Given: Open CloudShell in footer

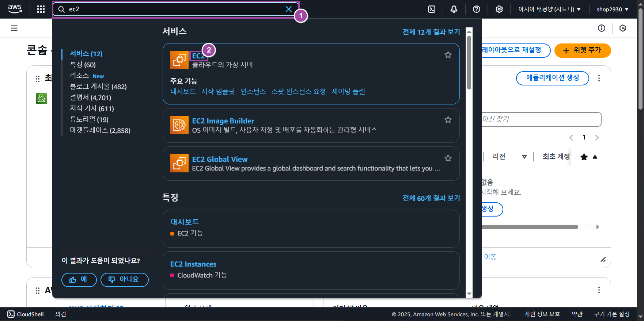Looking at the screenshot, I should [26, 314].
